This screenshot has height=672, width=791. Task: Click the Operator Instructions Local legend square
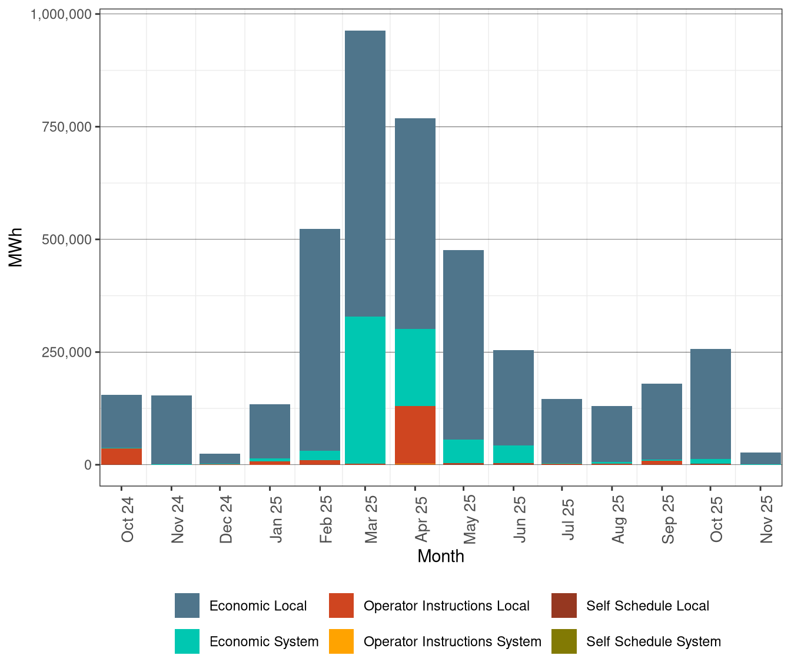pyautogui.click(x=343, y=606)
